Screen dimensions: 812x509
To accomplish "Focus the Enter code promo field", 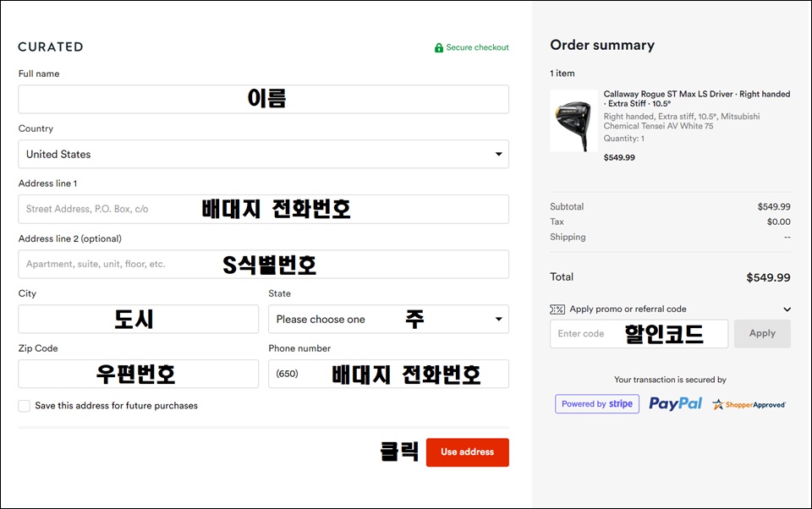I will pyautogui.click(x=639, y=333).
